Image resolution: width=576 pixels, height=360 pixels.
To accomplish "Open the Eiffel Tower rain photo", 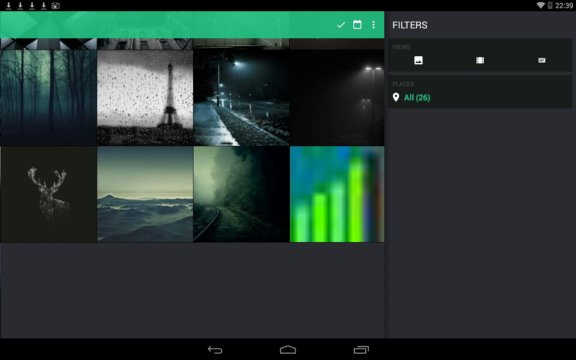I will pos(145,98).
